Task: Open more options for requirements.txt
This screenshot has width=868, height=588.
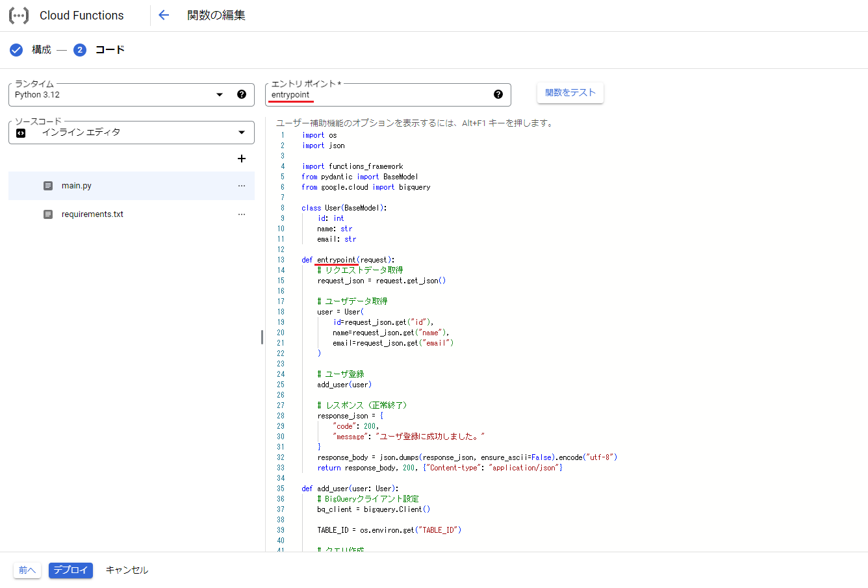Action: (242, 214)
